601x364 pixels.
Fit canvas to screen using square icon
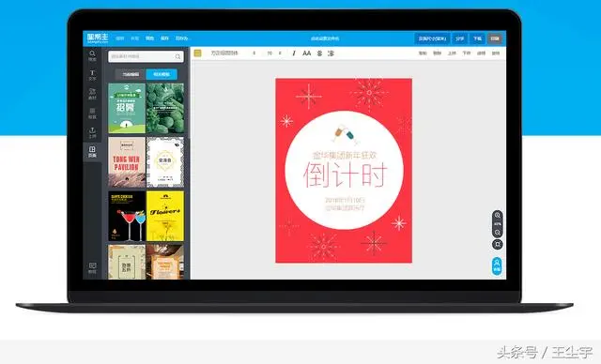pyautogui.click(x=498, y=244)
